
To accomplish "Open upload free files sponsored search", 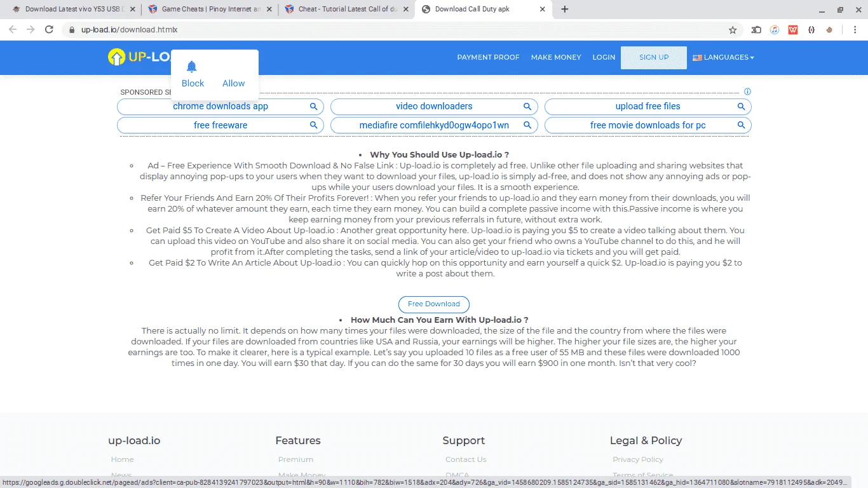I will pyautogui.click(x=648, y=107).
